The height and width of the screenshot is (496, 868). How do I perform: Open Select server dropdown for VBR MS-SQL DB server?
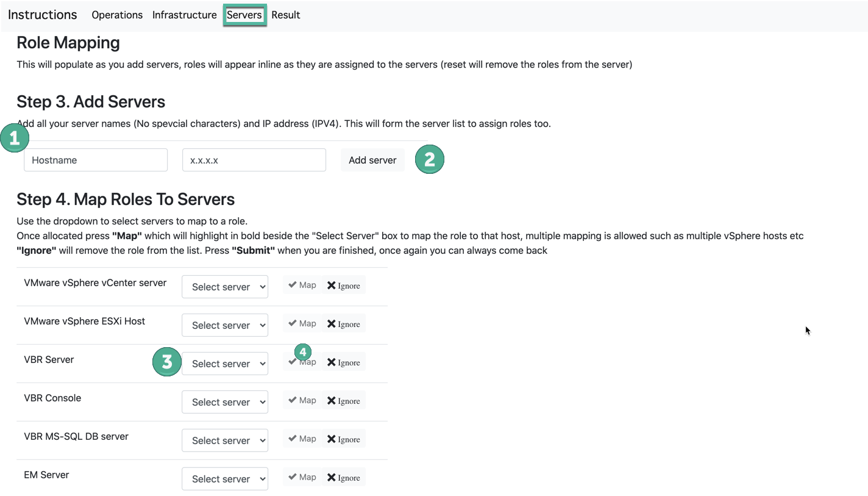225,440
